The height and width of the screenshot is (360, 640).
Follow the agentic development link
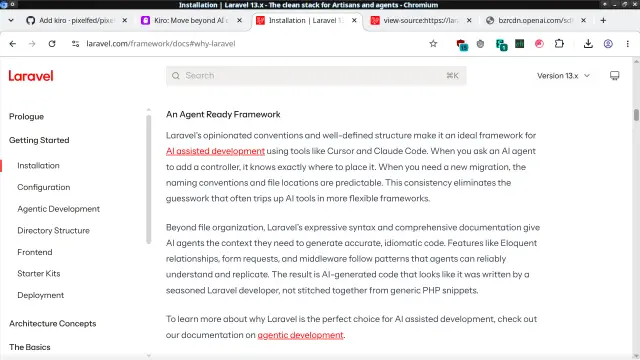[300, 335]
